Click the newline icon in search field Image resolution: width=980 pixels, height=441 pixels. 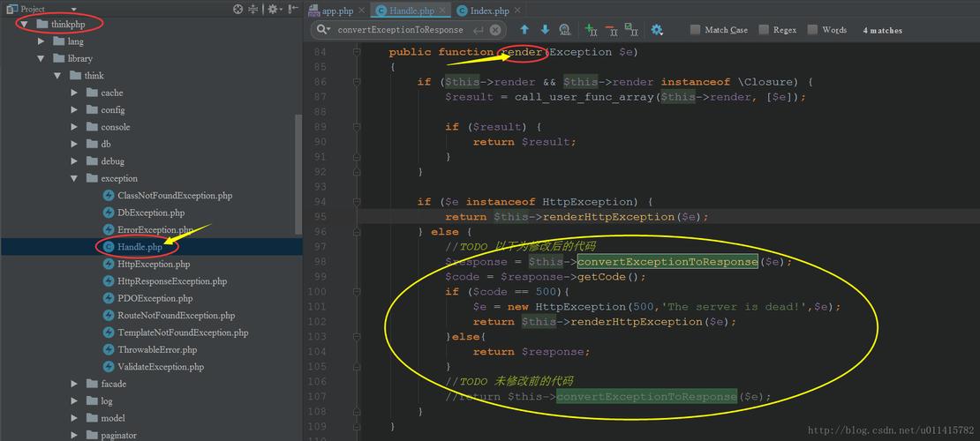pos(479,29)
